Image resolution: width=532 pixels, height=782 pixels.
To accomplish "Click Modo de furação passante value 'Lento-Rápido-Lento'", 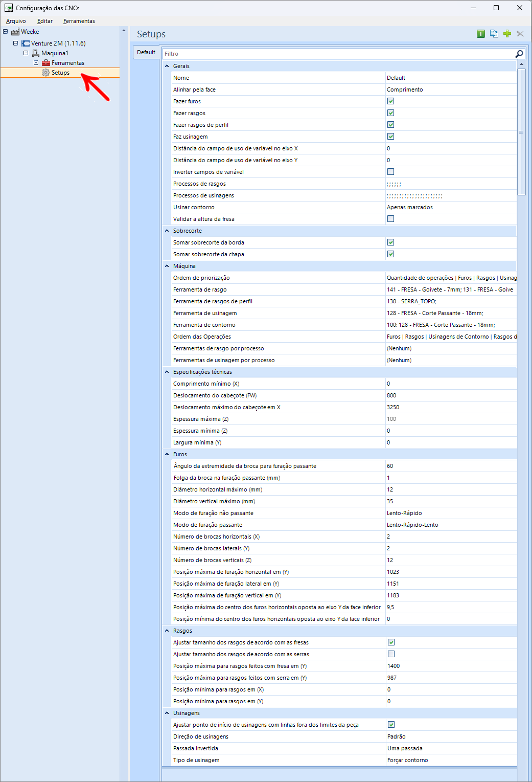I will pyautogui.click(x=412, y=525).
